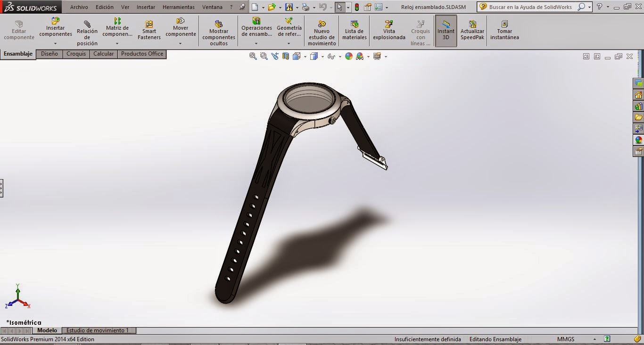Expand the Matriz de componentes dropdown arrow
Screen dimensions: 644x345
(x=117, y=44)
